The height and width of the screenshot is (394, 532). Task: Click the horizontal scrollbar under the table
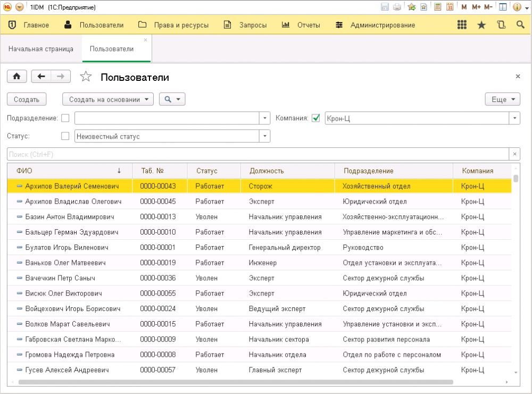click(x=235, y=382)
